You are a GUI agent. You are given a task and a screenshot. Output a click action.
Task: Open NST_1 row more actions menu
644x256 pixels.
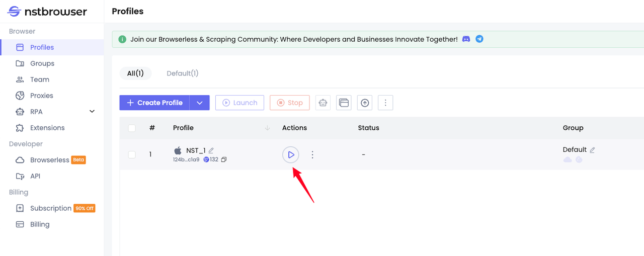(x=312, y=155)
